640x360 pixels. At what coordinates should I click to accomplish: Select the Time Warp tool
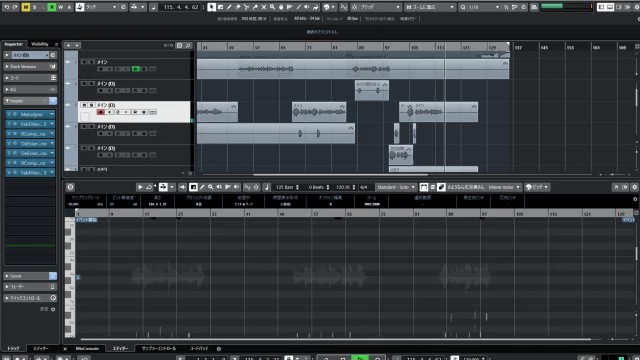click(x=290, y=7)
